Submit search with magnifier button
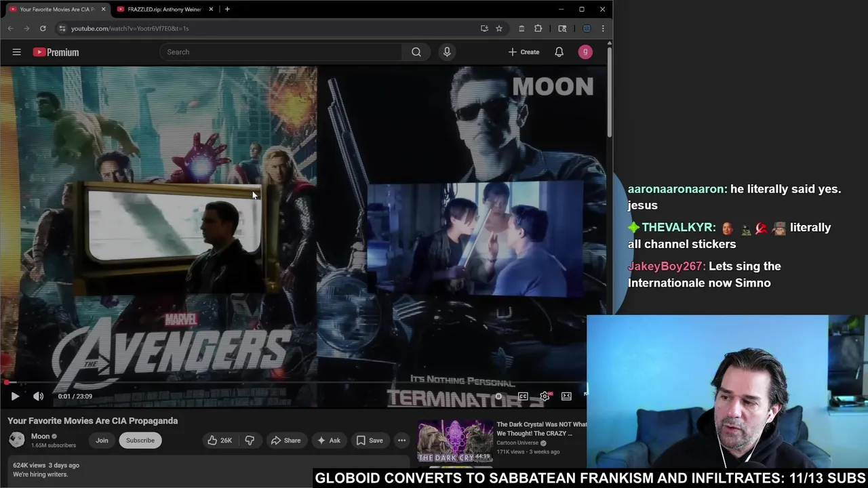868x488 pixels. 416,52
